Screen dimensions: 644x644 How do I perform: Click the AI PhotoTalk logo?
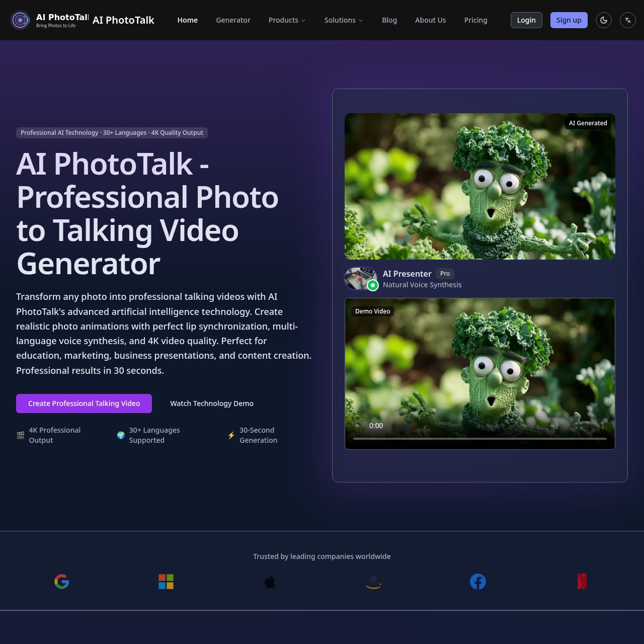pyautogui.click(x=20, y=20)
